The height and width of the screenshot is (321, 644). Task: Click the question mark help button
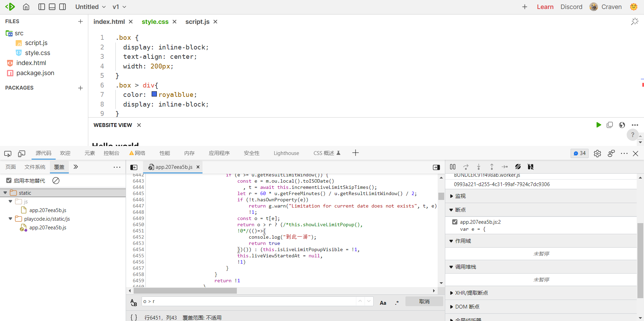pyautogui.click(x=633, y=135)
